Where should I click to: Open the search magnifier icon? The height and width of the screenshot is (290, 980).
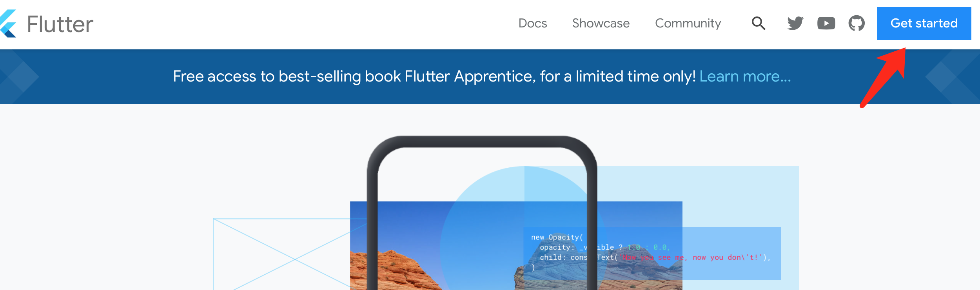759,24
